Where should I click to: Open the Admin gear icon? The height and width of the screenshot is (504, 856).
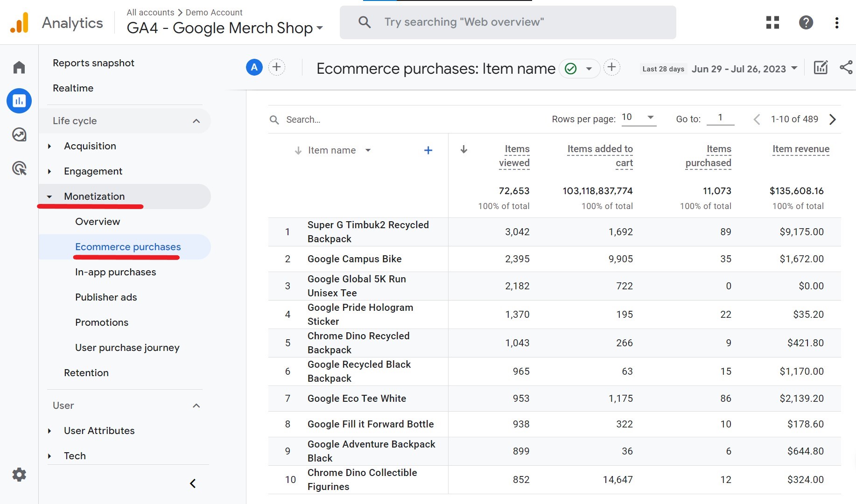pyautogui.click(x=19, y=475)
